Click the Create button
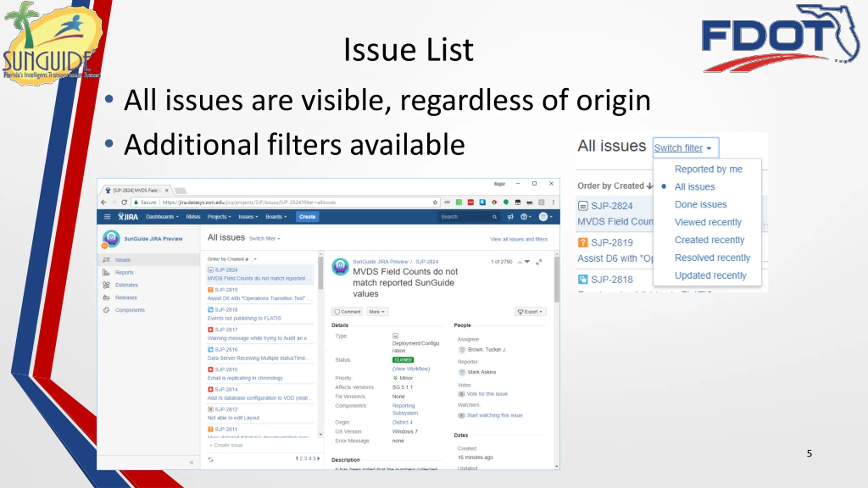Screen dimensions: 868x488 tap(307, 217)
